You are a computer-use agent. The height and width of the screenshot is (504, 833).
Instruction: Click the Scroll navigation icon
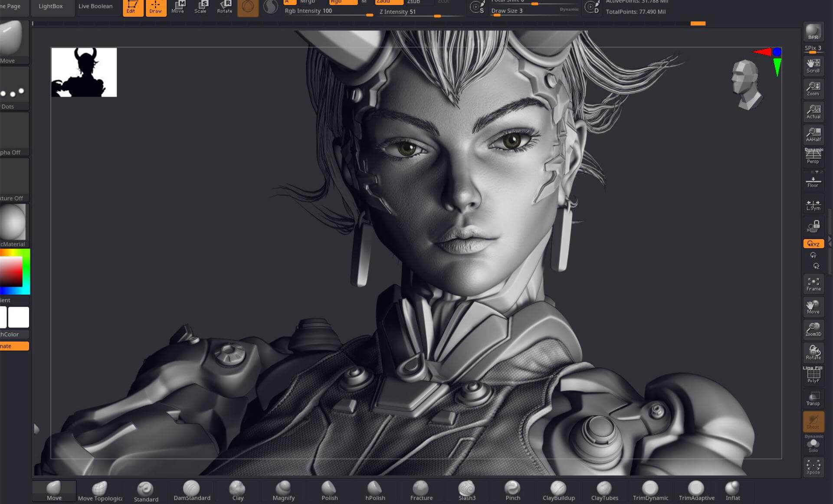tap(813, 66)
